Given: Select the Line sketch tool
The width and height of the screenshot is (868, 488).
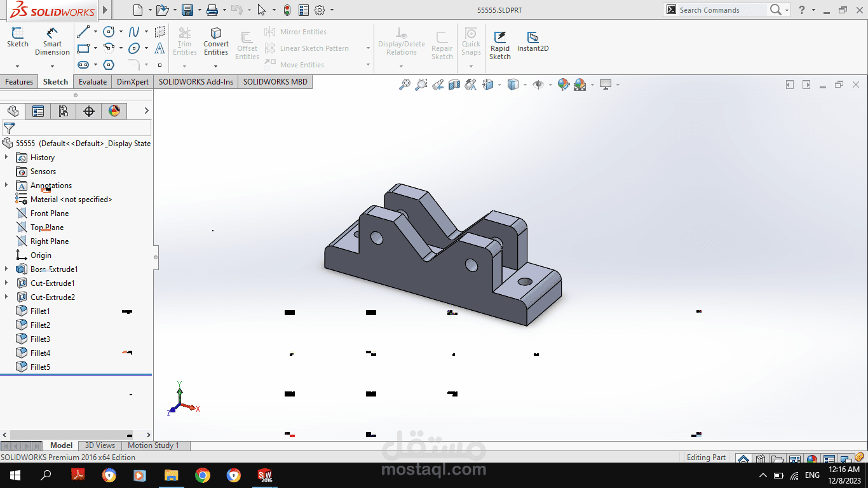Looking at the screenshot, I should coord(83,32).
